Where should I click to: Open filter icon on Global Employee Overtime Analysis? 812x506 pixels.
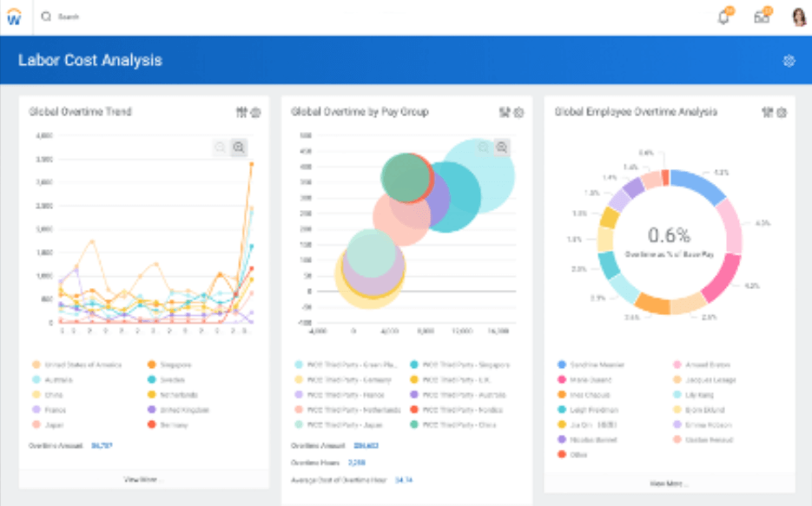pos(767,112)
